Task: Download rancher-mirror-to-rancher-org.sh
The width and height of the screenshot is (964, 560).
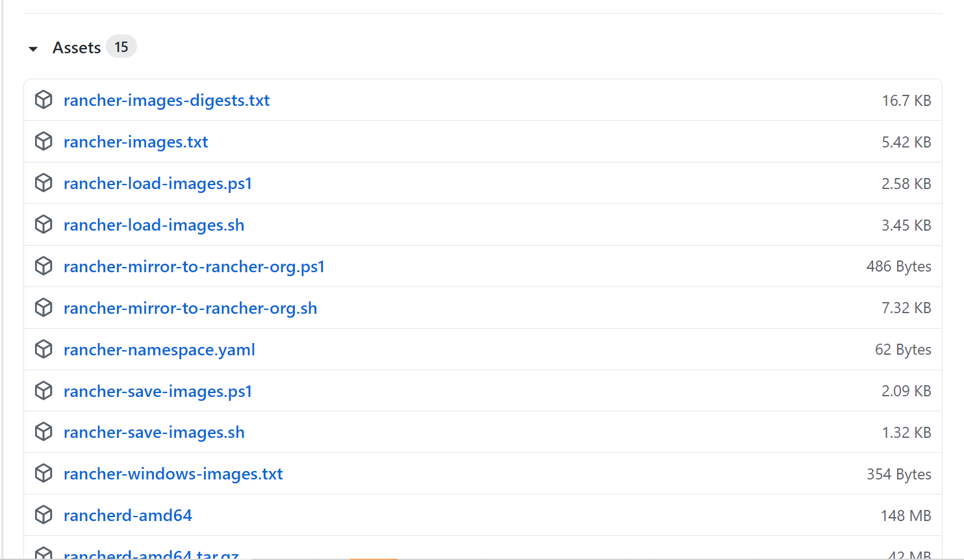Action: point(190,309)
